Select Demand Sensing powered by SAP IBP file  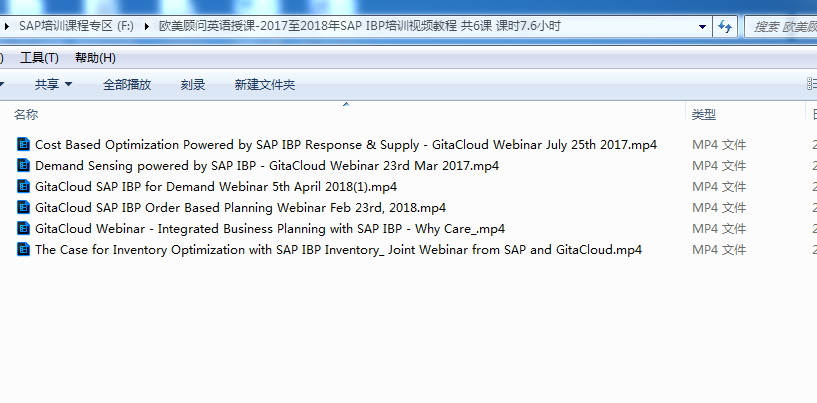click(267, 165)
